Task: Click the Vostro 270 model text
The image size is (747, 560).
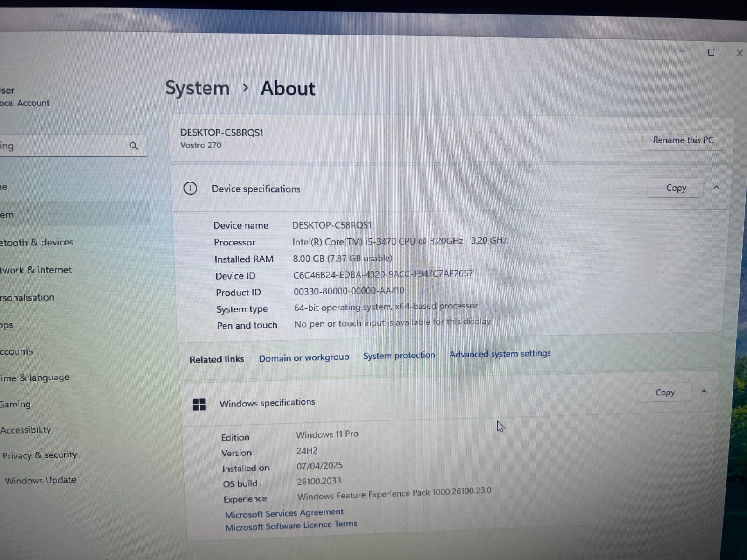Action: (201, 145)
